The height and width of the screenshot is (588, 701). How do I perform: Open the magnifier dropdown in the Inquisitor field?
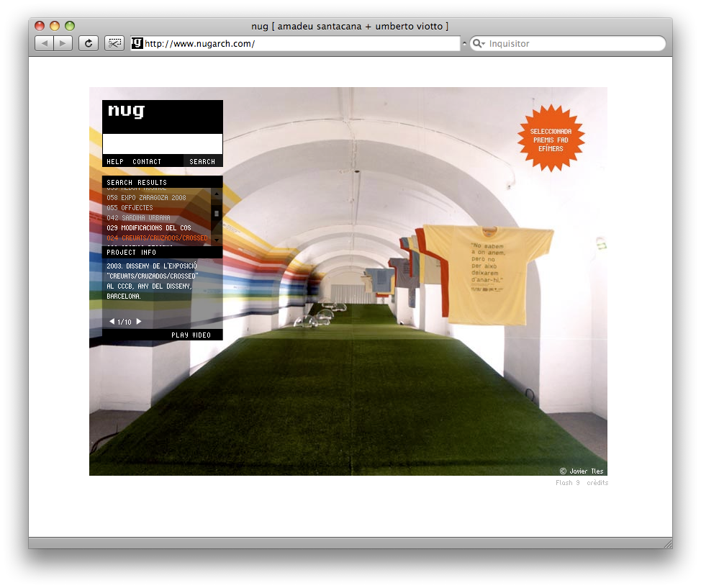[479, 43]
